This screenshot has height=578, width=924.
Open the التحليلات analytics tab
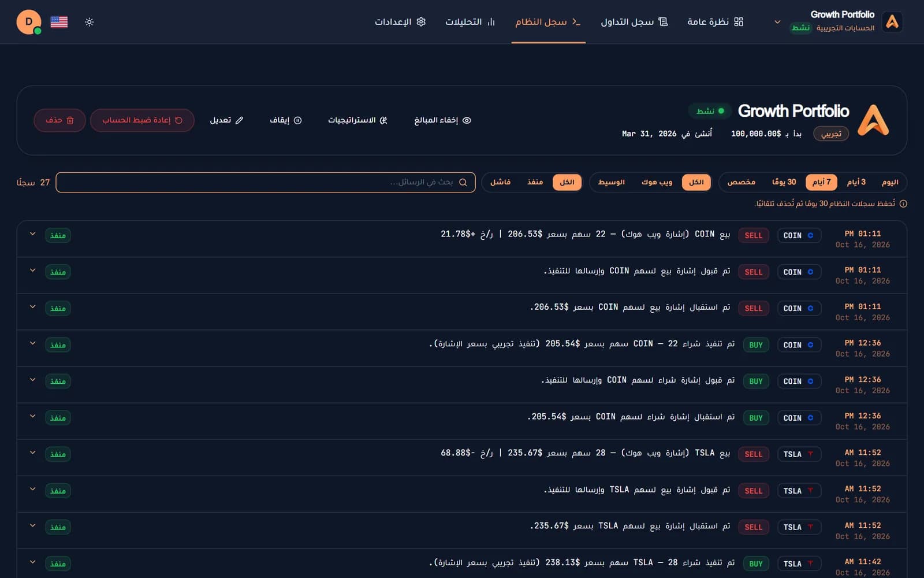pyautogui.click(x=470, y=22)
